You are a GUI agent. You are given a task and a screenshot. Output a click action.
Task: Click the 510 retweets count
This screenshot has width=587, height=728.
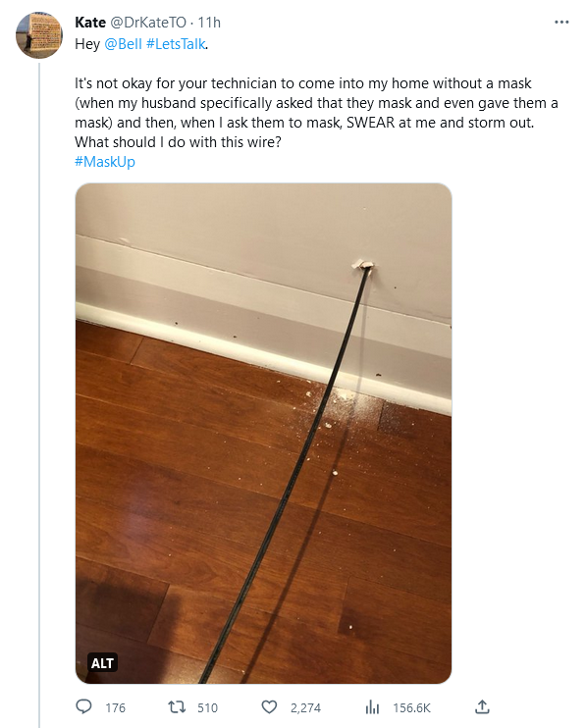pos(207,708)
